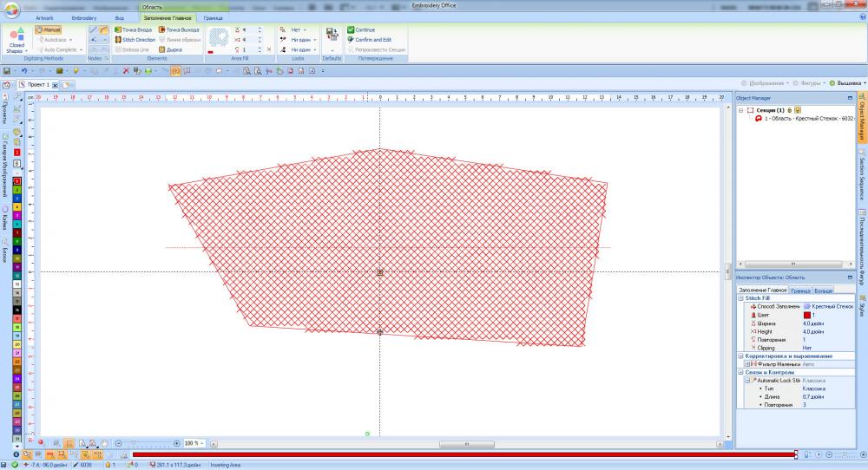This screenshot has height=470, width=868.
Task: Click the red Цвет color swatch
Action: 806,314
